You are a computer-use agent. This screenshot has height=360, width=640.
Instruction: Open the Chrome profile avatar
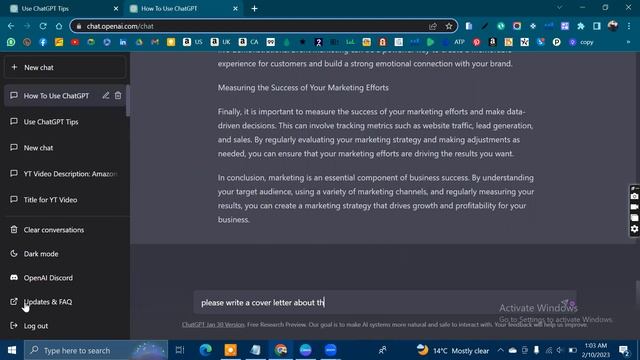click(613, 26)
